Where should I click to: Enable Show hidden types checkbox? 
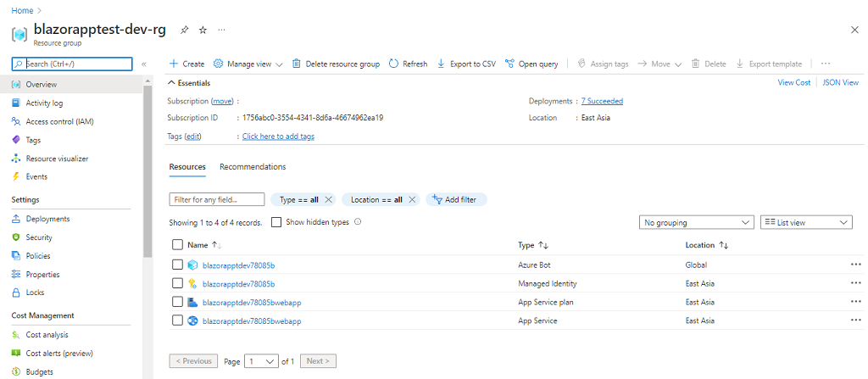click(276, 222)
